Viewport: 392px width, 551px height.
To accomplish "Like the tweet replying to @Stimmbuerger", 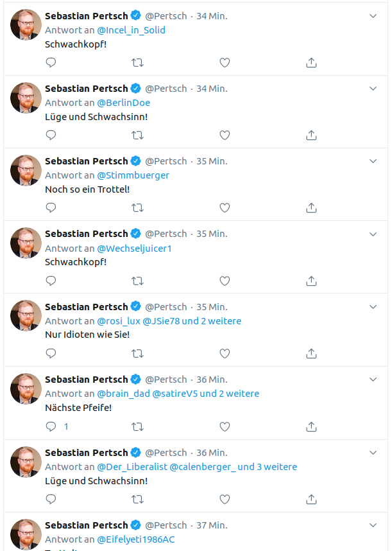I will pyautogui.click(x=225, y=207).
